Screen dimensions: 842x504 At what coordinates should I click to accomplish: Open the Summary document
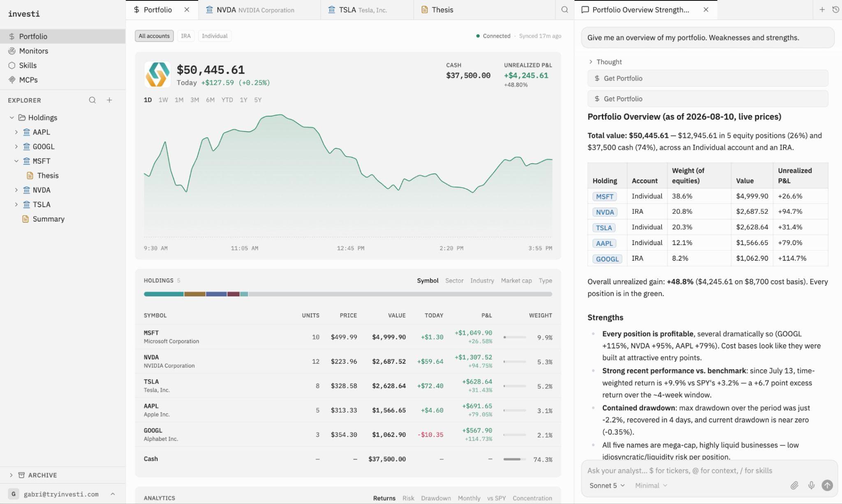49,219
